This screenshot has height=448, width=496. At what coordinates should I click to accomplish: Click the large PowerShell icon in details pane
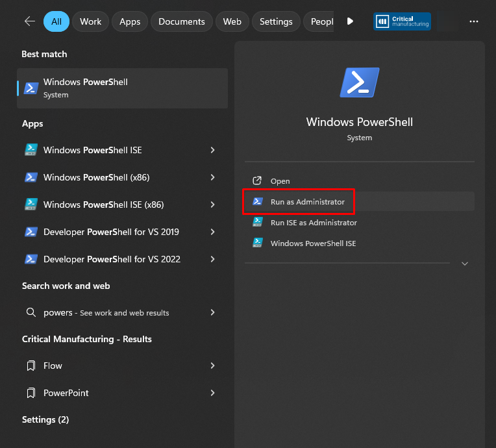[x=359, y=82]
